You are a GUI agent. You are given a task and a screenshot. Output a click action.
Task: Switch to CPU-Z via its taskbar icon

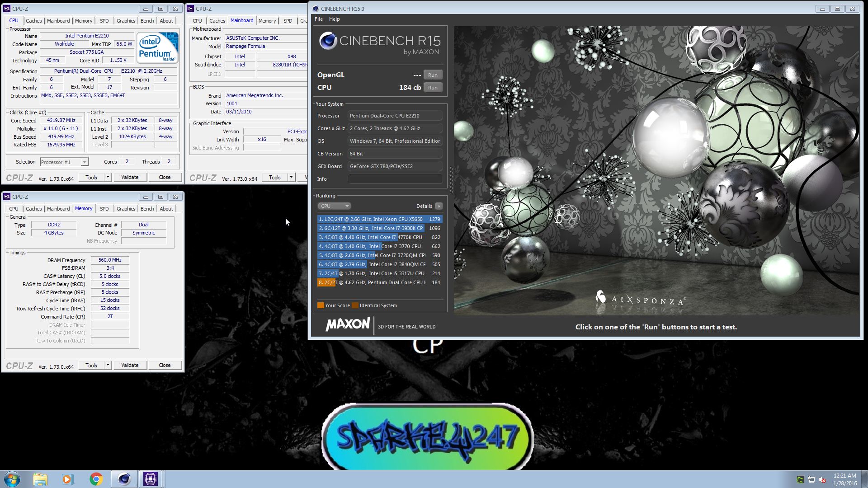[x=150, y=479]
